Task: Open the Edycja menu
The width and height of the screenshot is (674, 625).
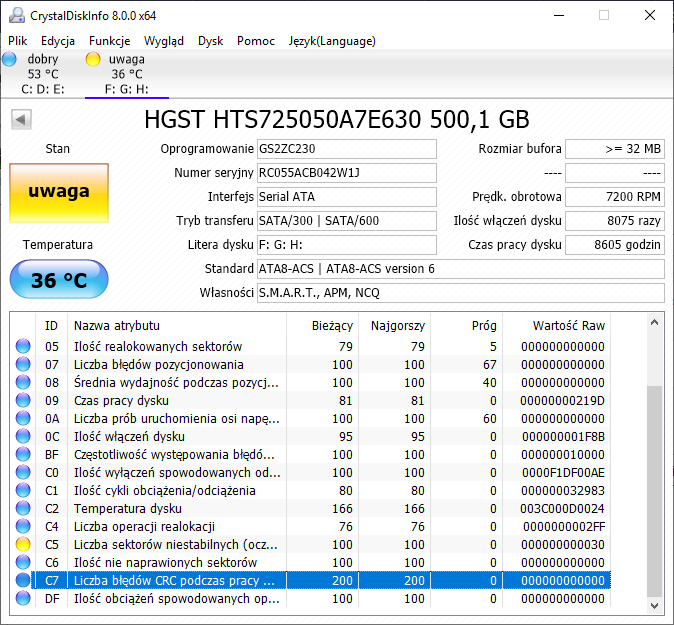Action: (58, 41)
